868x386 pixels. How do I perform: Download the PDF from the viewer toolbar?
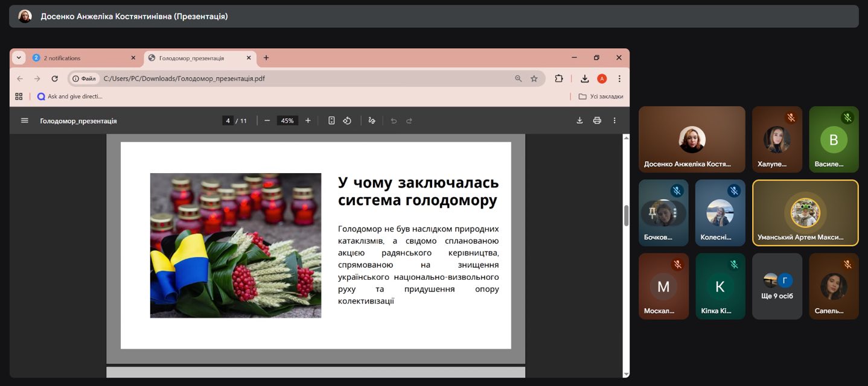pyautogui.click(x=579, y=121)
